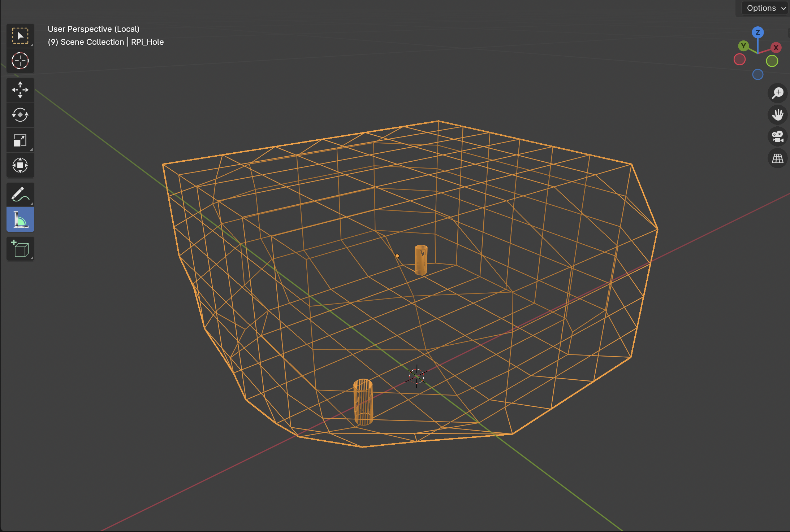Open the Add Cube tool
This screenshot has width=790, height=532.
click(x=20, y=248)
